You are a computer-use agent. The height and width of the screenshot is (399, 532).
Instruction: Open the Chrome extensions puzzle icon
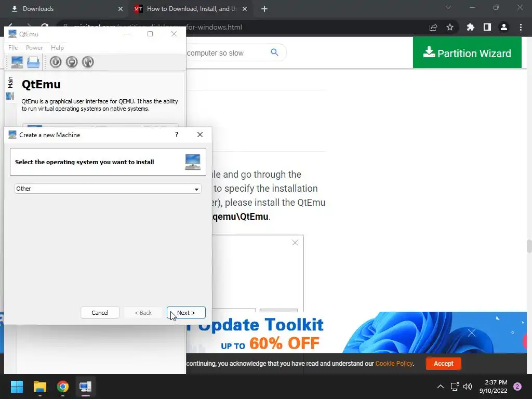[471, 28]
